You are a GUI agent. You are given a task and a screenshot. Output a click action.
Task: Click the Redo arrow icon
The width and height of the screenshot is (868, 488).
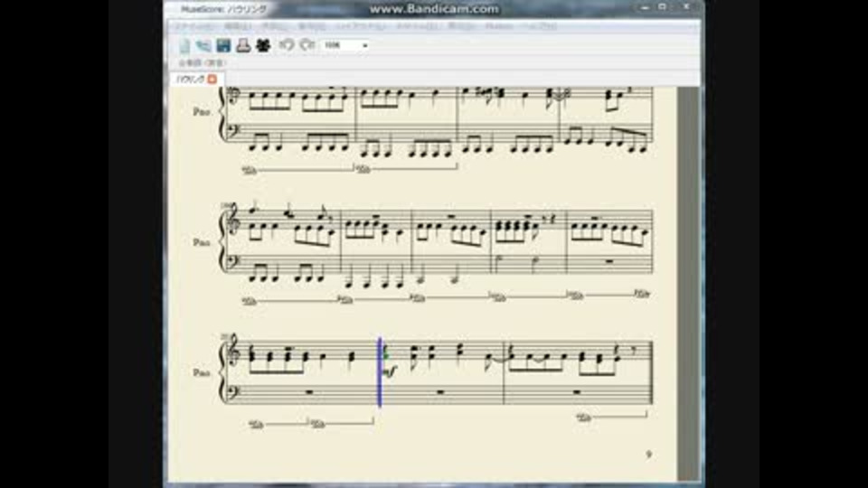[307, 45]
